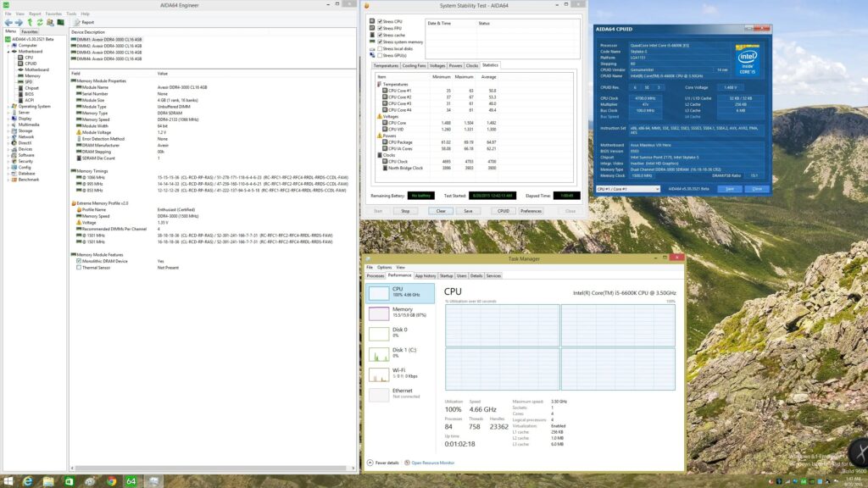Click Stop button in Stability Test

coord(405,211)
